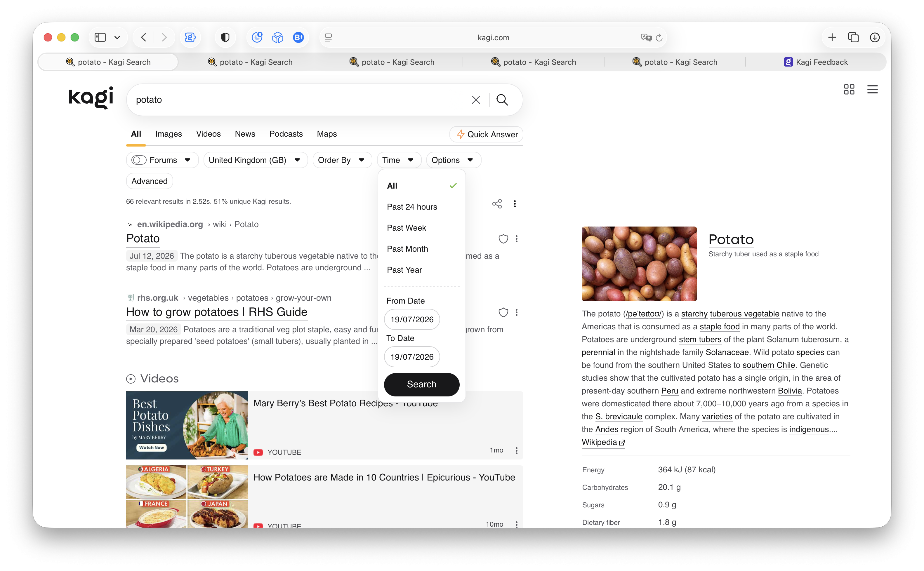This screenshot has height=571, width=924.
Task: Open a new tab with plus button
Action: pyautogui.click(x=832, y=37)
